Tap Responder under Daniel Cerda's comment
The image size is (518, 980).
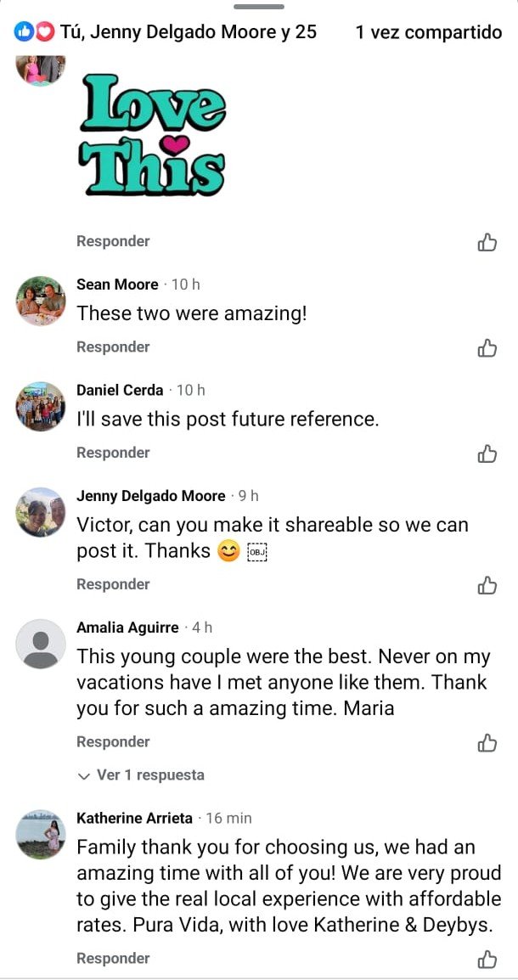(113, 453)
